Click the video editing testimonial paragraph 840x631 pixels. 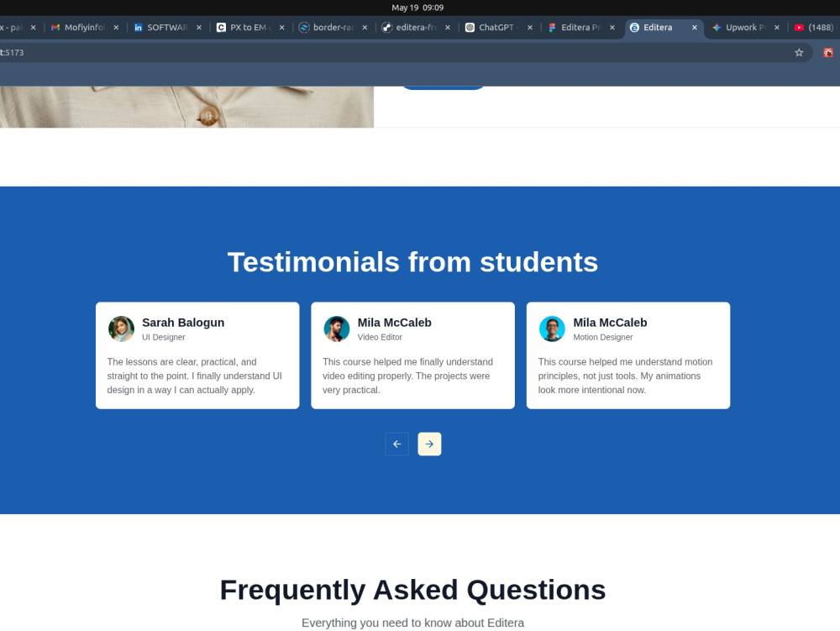407,376
